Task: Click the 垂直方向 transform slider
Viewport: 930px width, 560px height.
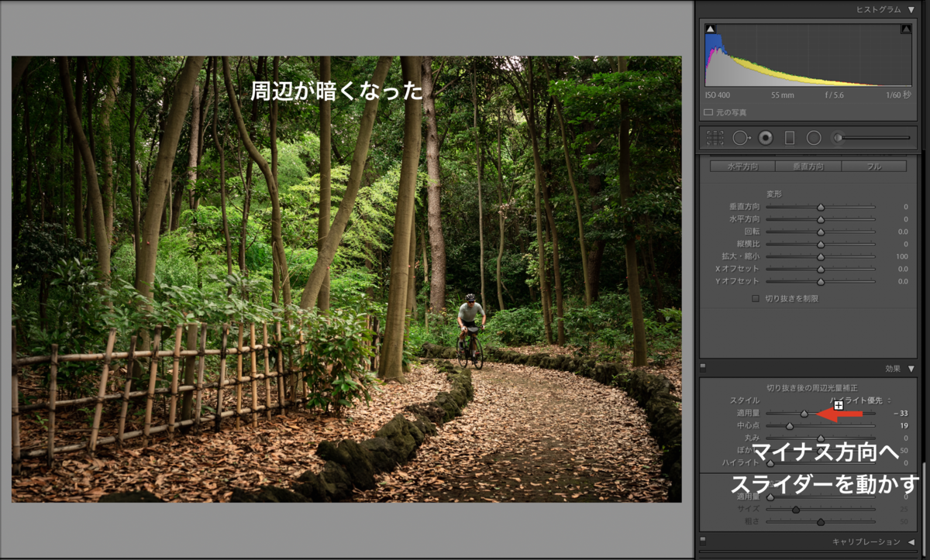Action: click(821, 207)
